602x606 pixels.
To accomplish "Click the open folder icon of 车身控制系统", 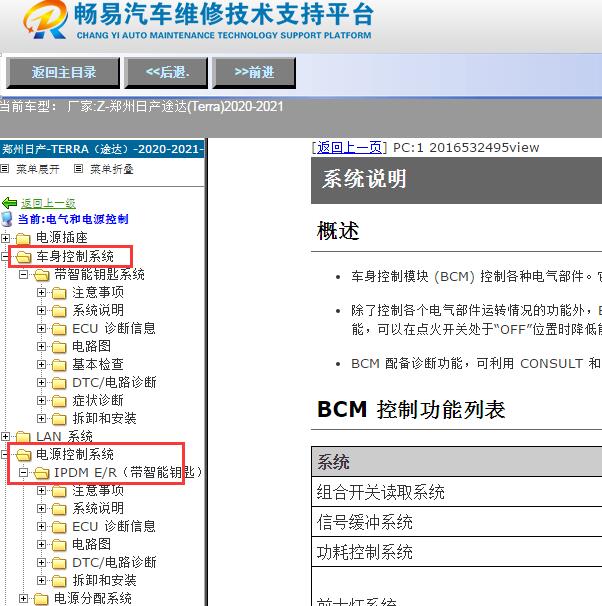I will pyautogui.click(x=23, y=257).
